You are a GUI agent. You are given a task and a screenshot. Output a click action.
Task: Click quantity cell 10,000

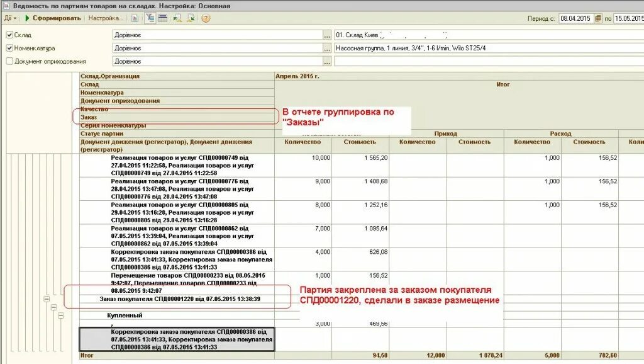pos(303,166)
